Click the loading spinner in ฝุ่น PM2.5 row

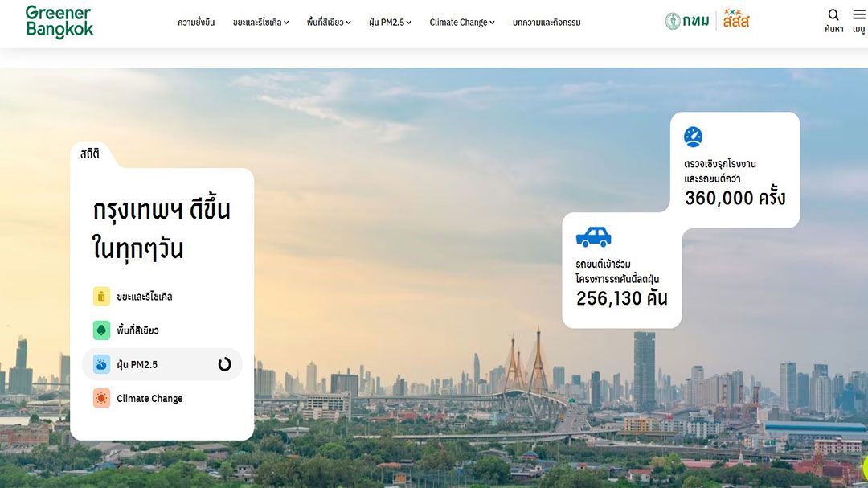(x=224, y=364)
